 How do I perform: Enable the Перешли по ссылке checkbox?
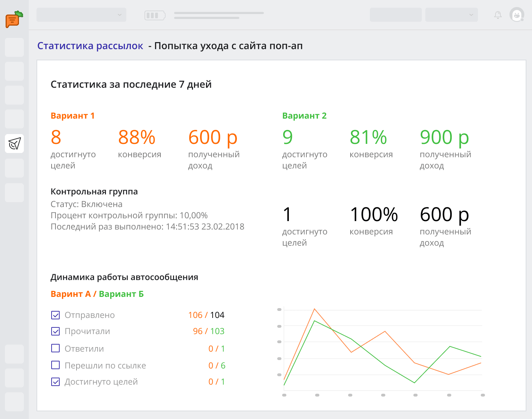55,365
